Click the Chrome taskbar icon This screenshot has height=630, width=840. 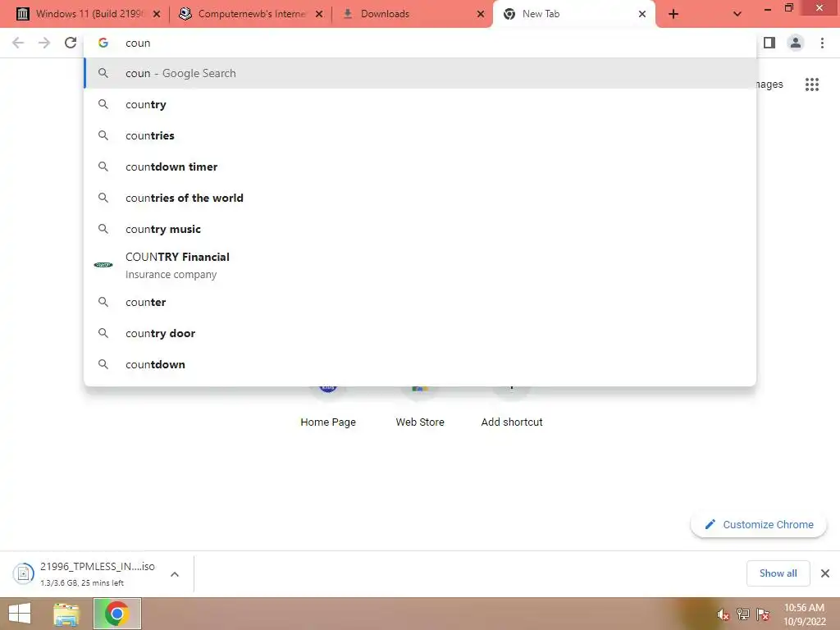tap(116, 614)
